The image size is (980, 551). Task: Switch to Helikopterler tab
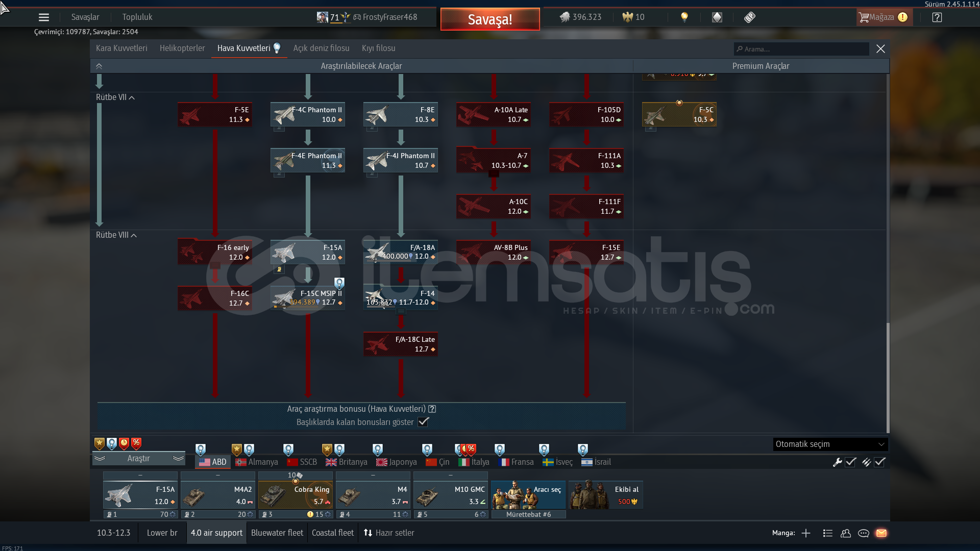tap(182, 48)
